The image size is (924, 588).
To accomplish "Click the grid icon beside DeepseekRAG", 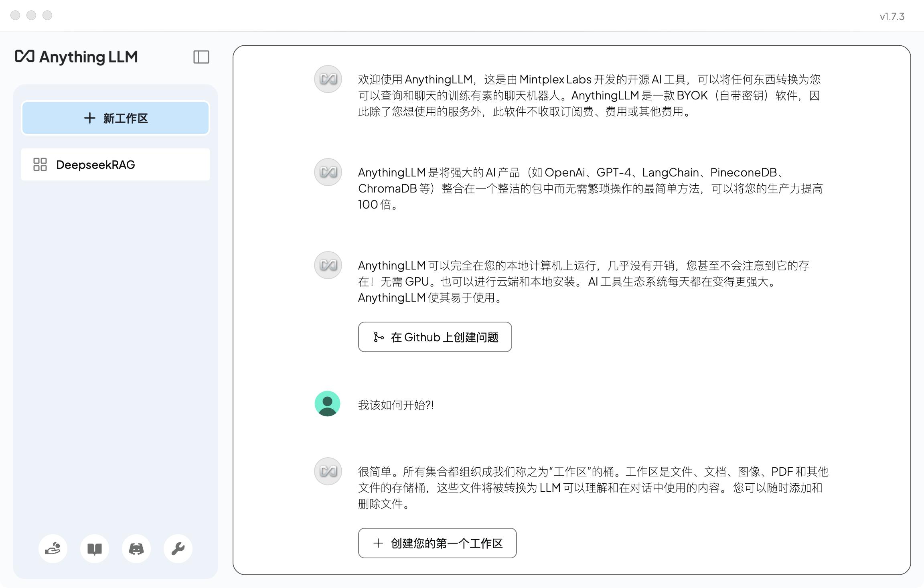I will (x=40, y=164).
